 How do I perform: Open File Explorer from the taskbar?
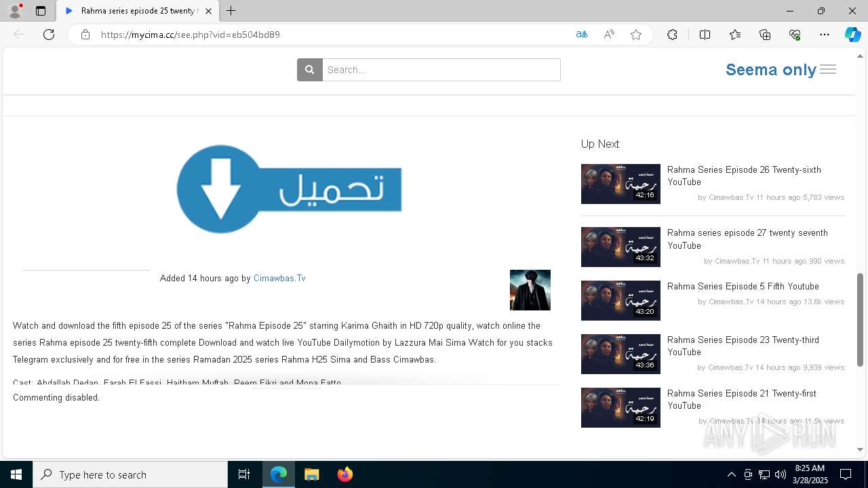pos(311,474)
